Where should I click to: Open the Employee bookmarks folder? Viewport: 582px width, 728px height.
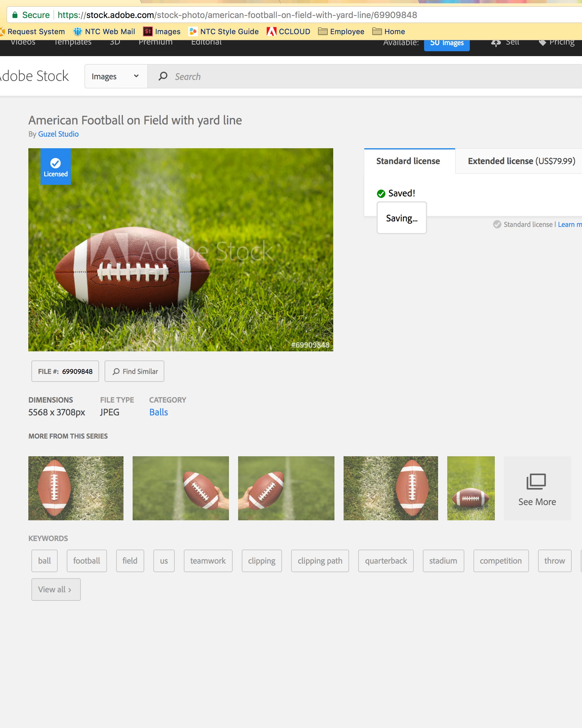pyautogui.click(x=341, y=31)
